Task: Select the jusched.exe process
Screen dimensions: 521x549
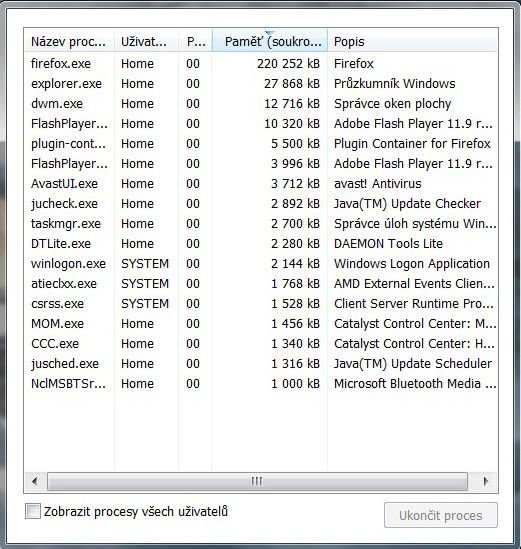Action: point(261,363)
